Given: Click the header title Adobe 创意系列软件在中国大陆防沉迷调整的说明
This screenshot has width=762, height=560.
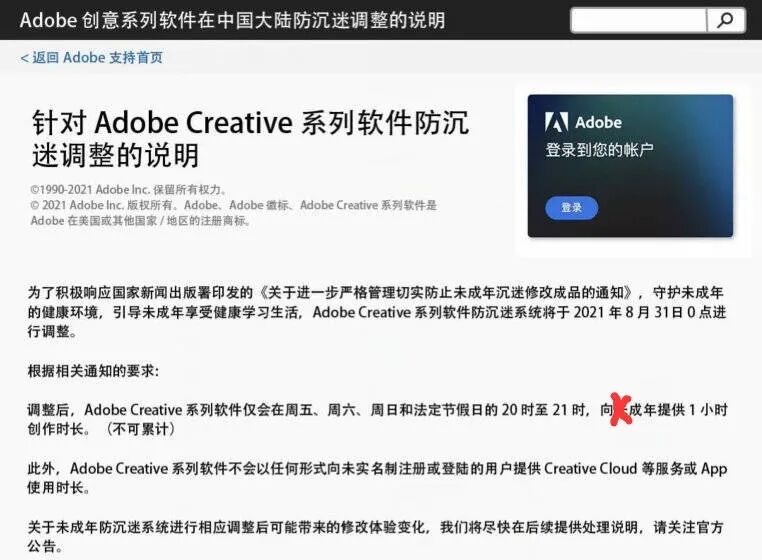Looking at the screenshot, I should pyautogui.click(x=232, y=20).
